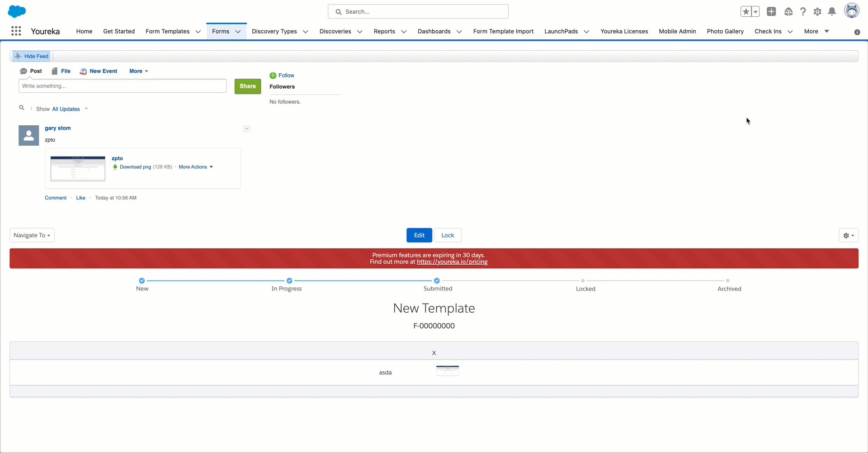Open the More navigation menu
The height and width of the screenshot is (453, 868).
pos(816,31)
